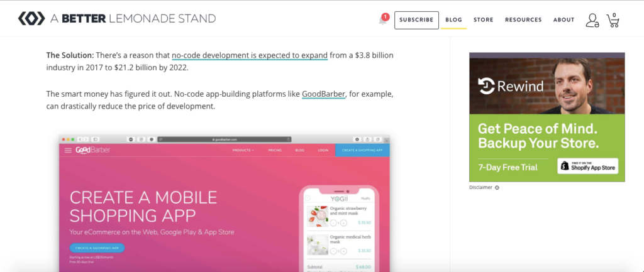
Task: Click the Create a Mobile Shopping App headline
Action: point(143,206)
